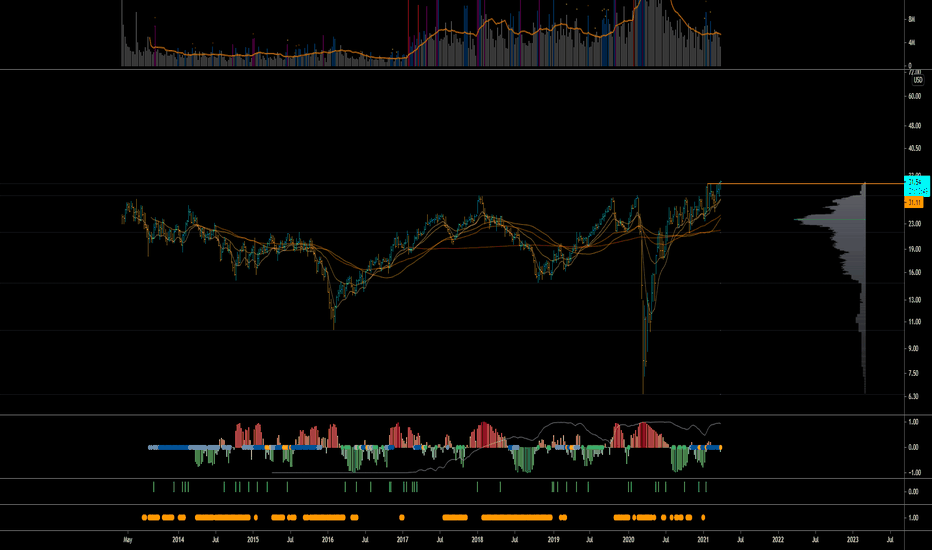Screen dimensions: 932x550
Task: Click the 2022 label on time axis
Action: click(x=778, y=540)
